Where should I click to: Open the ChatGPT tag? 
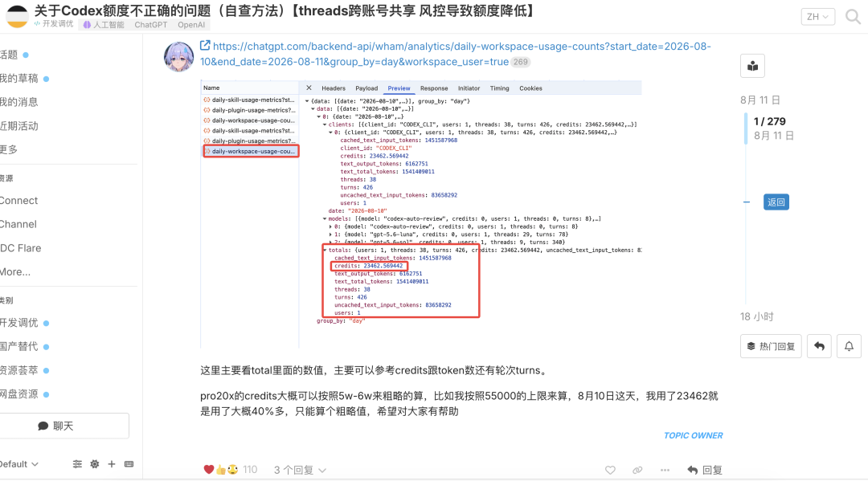tap(150, 25)
